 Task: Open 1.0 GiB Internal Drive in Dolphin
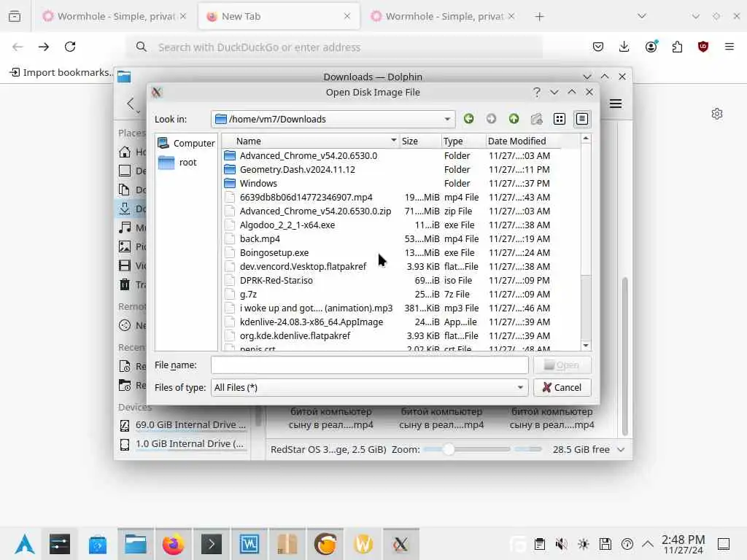(184, 444)
